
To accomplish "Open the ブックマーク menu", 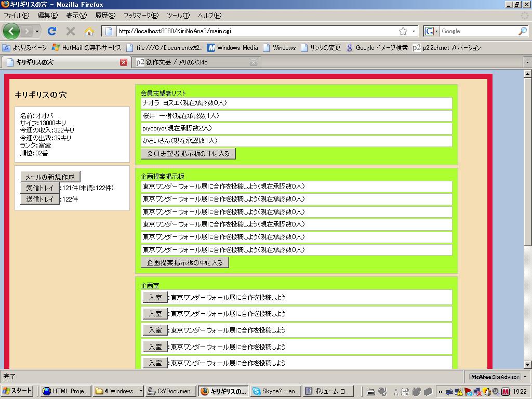I will (x=141, y=15).
